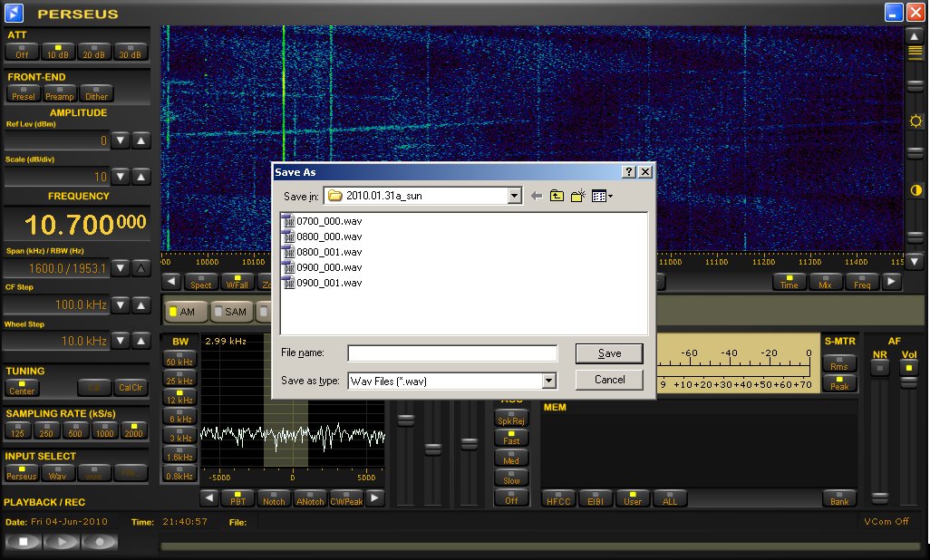This screenshot has width=930, height=560.
Task: Click the stop button in Playback/Rec
Action: (x=24, y=541)
